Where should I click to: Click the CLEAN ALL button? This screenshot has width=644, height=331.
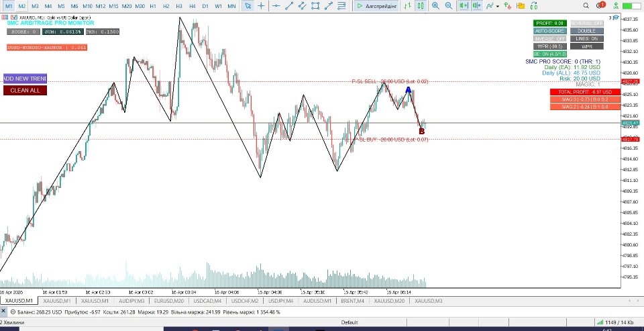click(25, 91)
